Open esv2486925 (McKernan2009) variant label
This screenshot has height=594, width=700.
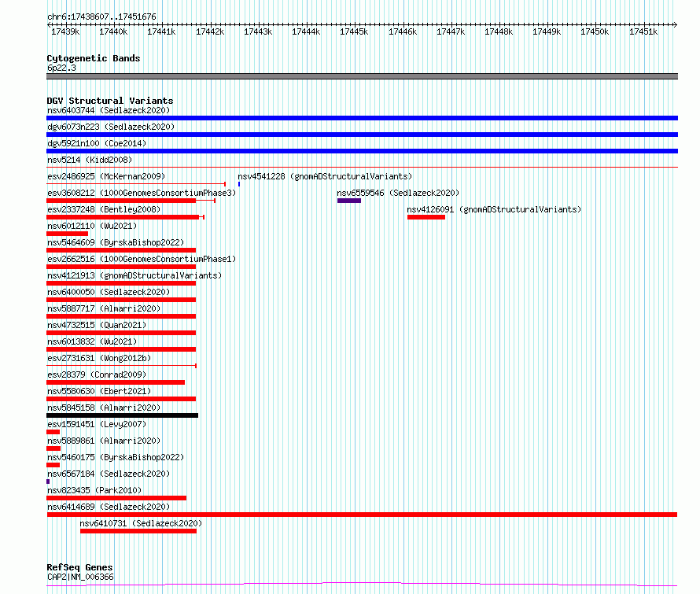(106, 176)
